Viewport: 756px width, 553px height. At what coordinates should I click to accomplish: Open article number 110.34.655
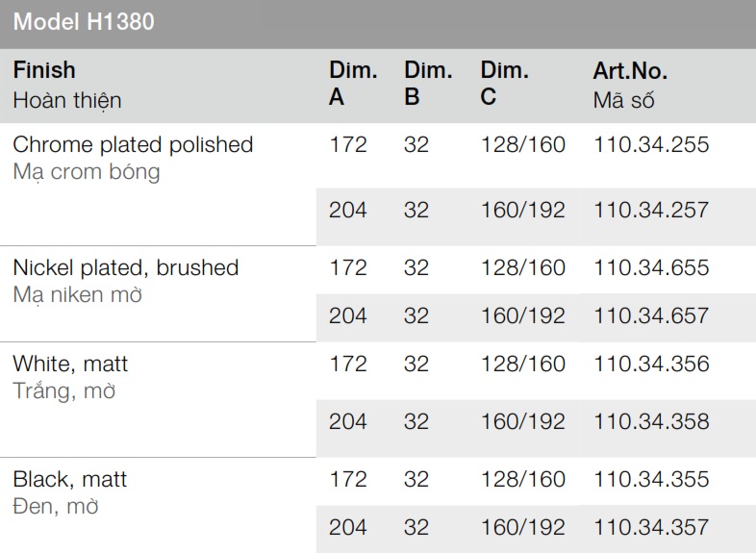click(652, 268)
